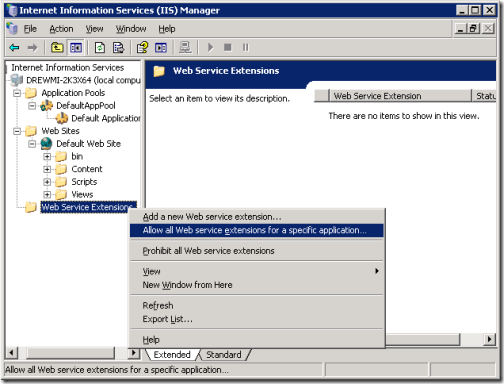Click the Back arrow toolbar icon

14,48
